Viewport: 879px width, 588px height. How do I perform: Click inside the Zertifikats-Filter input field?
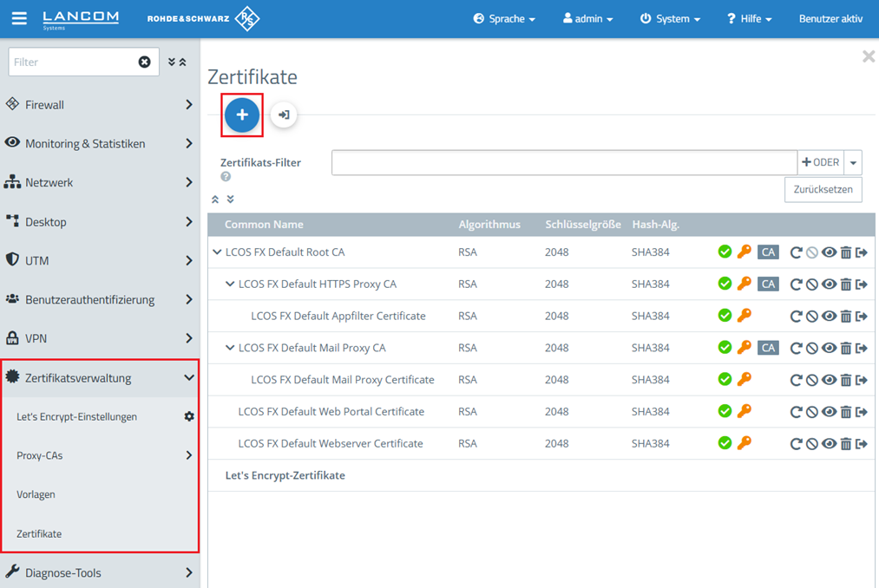tap(562, 162)
